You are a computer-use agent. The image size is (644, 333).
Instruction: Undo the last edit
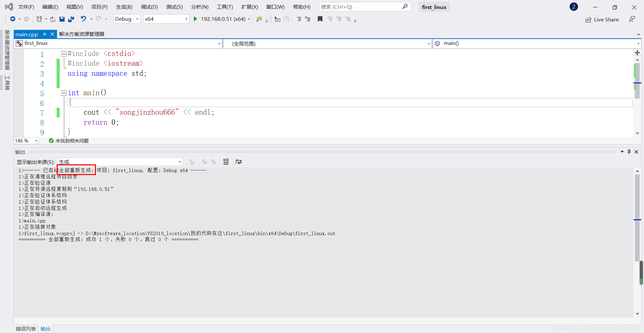[x=84, y=19]
